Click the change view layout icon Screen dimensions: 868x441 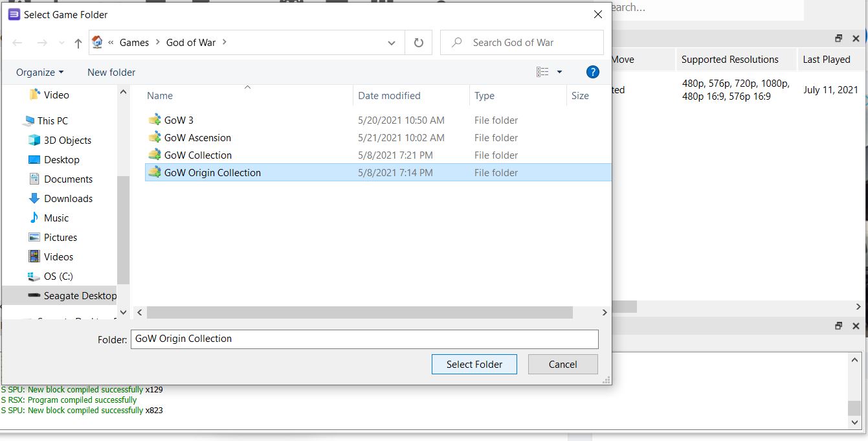point(542,72)
